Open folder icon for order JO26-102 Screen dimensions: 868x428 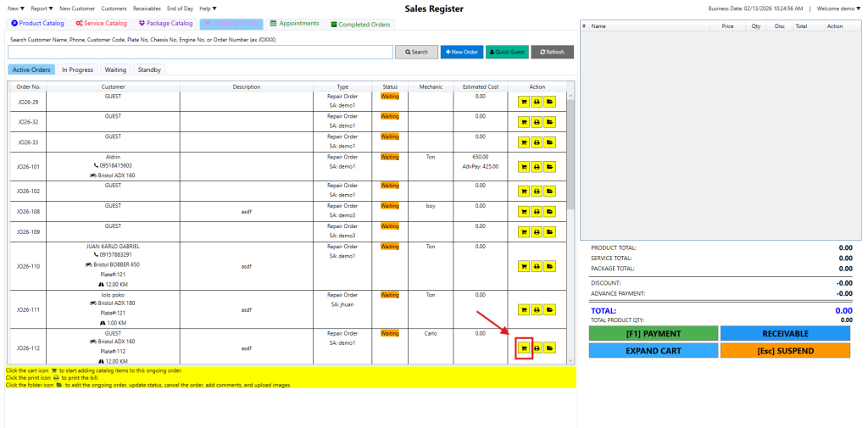549,192
